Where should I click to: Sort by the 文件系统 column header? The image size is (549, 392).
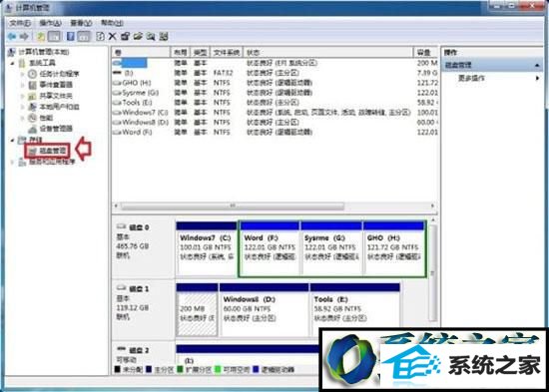coord(227,53)
